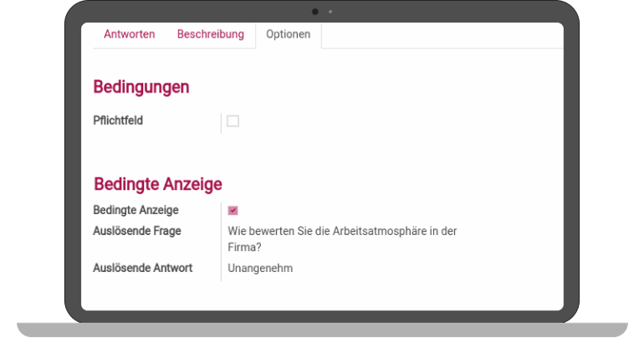Click the Bedingte Anzeige field label
Screen dimensions: 644x338
(135, 210)
